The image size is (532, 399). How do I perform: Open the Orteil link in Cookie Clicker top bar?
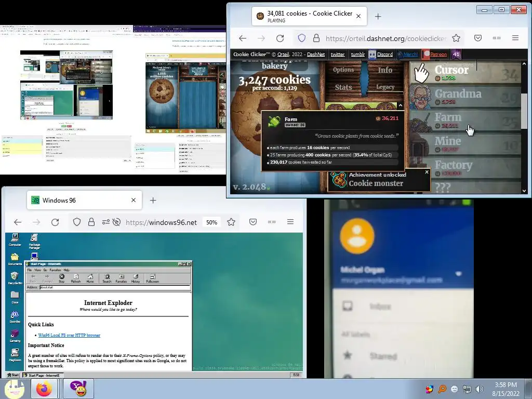click(x=283, y=54)
